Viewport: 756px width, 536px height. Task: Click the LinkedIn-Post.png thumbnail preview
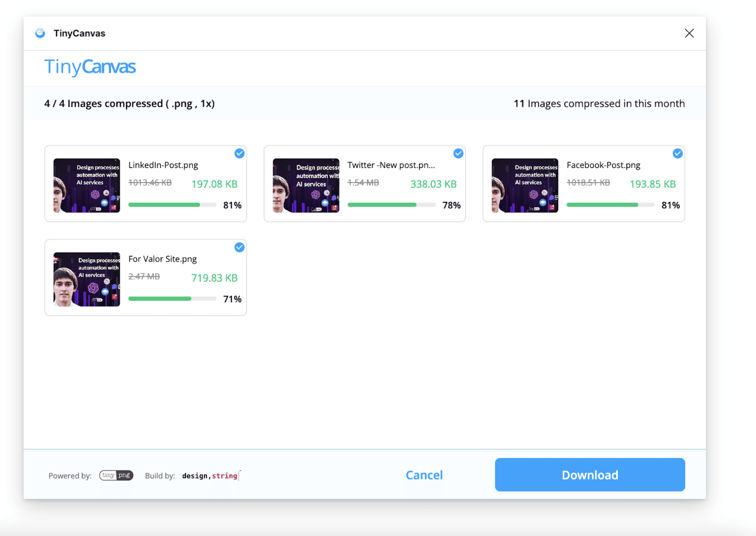tap(87, 185)
